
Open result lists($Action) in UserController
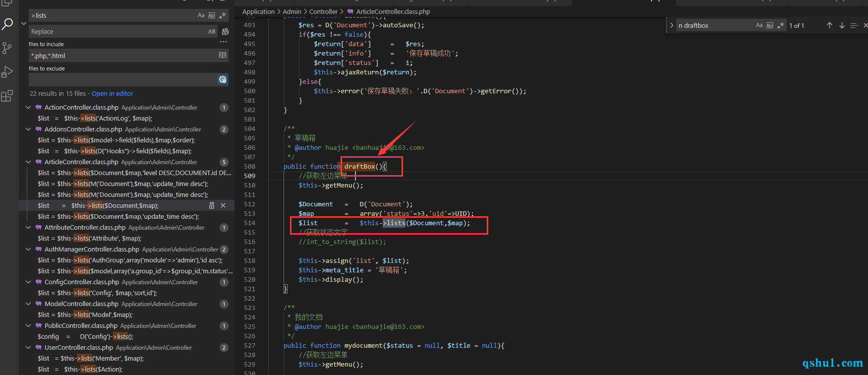80,369
